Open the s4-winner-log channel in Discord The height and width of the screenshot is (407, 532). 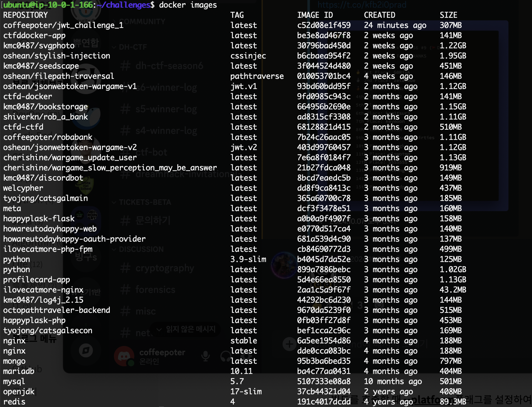point(159,131)
